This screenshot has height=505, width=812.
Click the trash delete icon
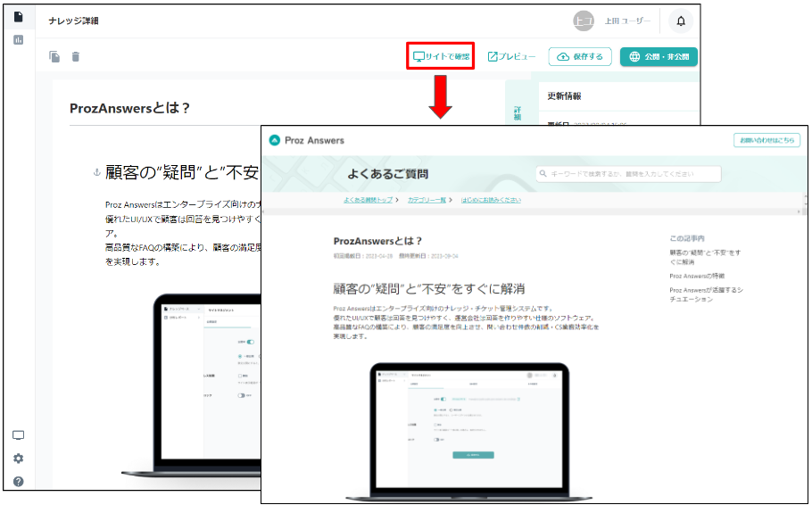tap(76, 56)
